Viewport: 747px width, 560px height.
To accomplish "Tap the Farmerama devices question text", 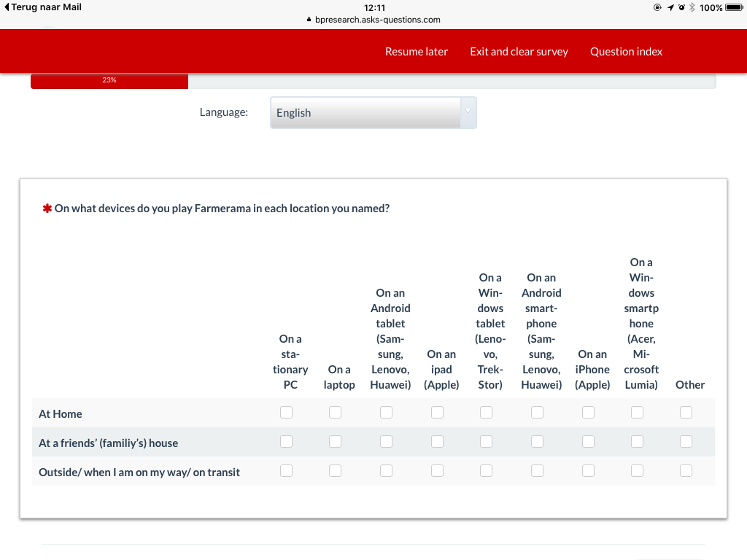I will point(222,209).
